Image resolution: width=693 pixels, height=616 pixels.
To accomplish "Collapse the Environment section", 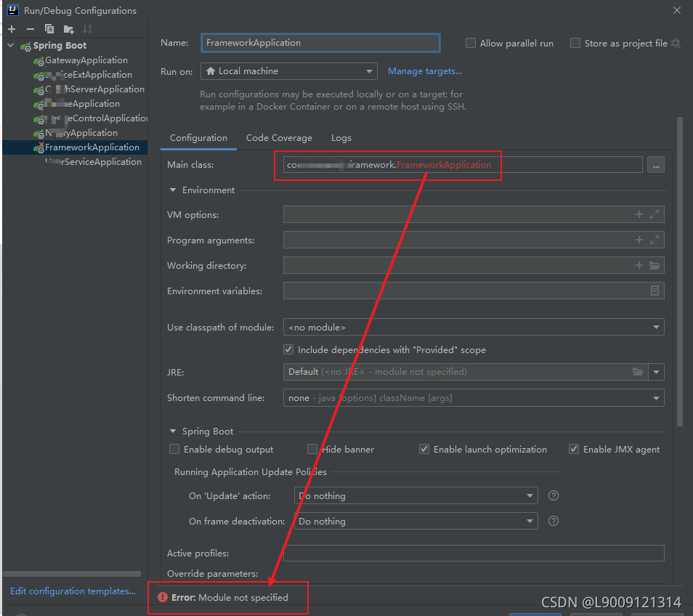I will coord(173,190).
